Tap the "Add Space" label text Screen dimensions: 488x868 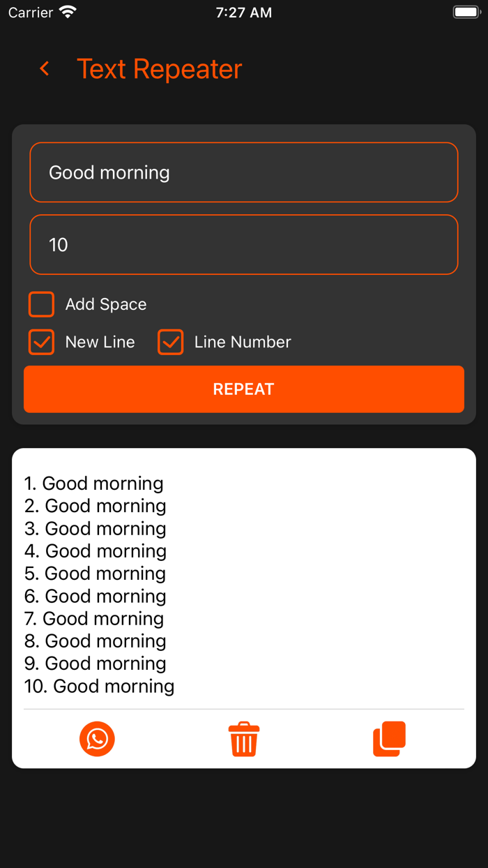106,304
